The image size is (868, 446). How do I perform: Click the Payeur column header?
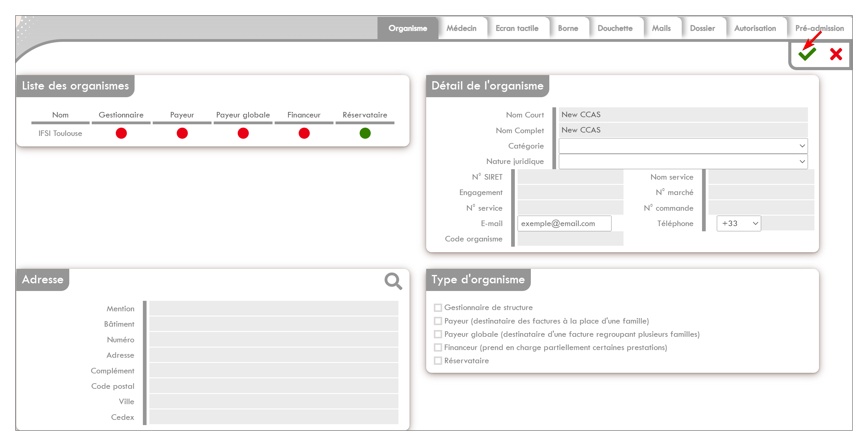[182, 115]
